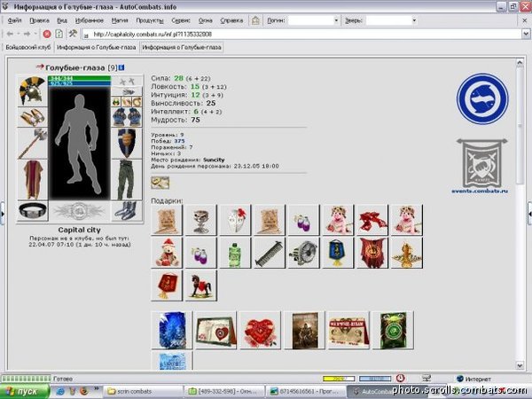Expand the right side panel handle
The height and width of the screenshot is (399, 532).
tap(529, 214)
